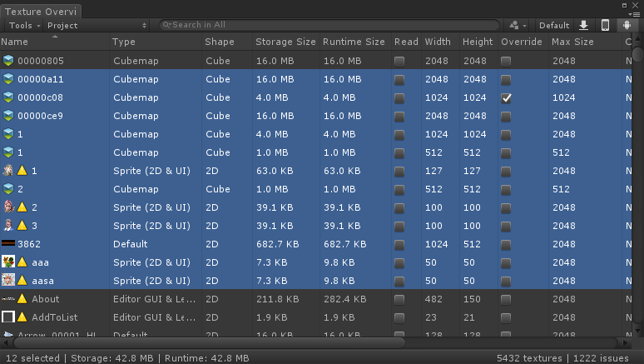Click the vertical scrollbar thumb

tap(637, 54)
